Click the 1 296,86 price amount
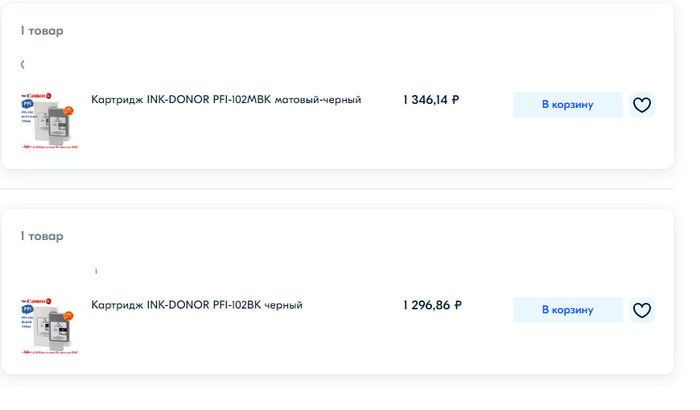 [x=426, y=305]
